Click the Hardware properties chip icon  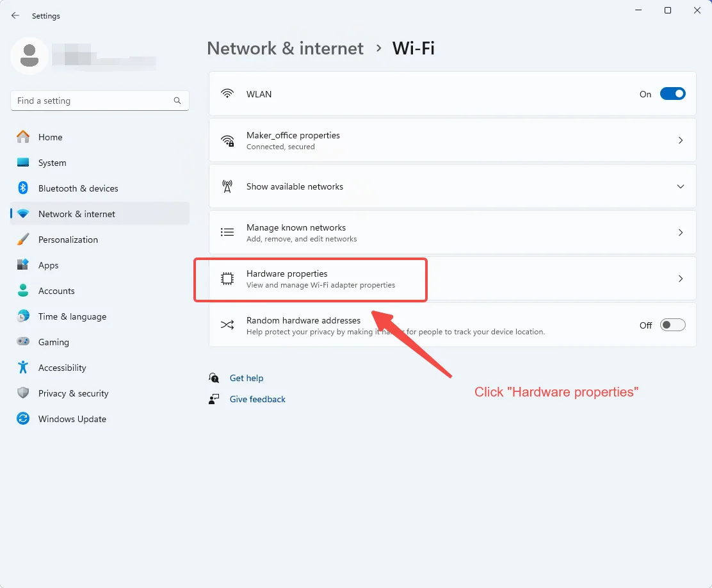[227, 279]
